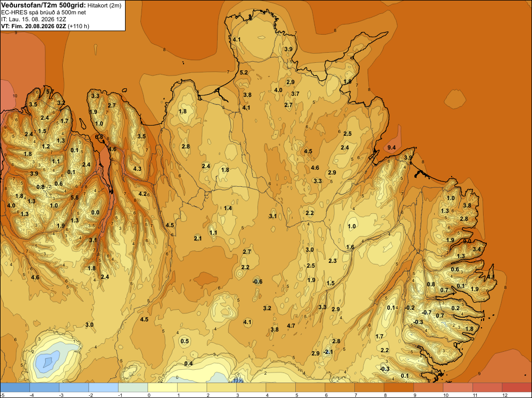Click legend swatch between -2 and -1

click(104, 387)
